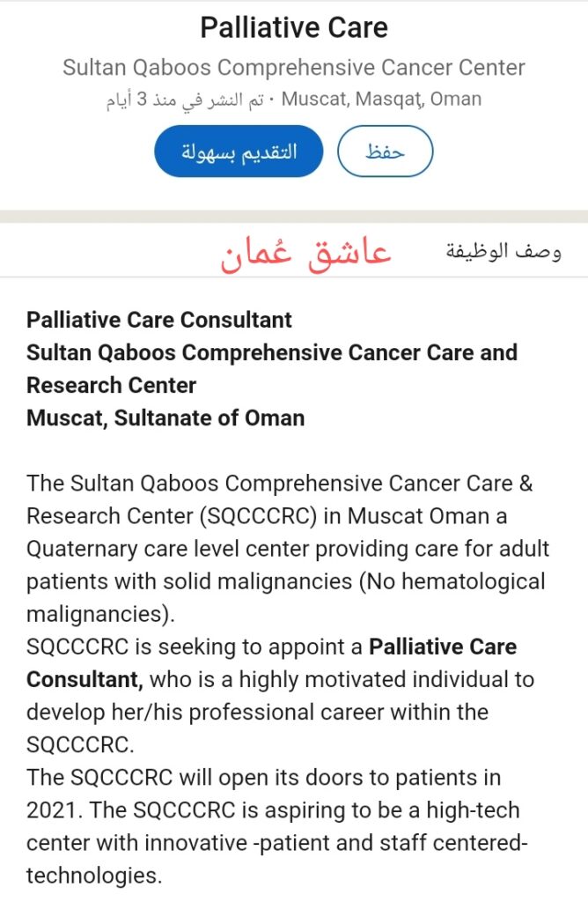
Task: Select the (No hematological text in the paragraph
Action: pyautogui.click(x=452, y=581)
